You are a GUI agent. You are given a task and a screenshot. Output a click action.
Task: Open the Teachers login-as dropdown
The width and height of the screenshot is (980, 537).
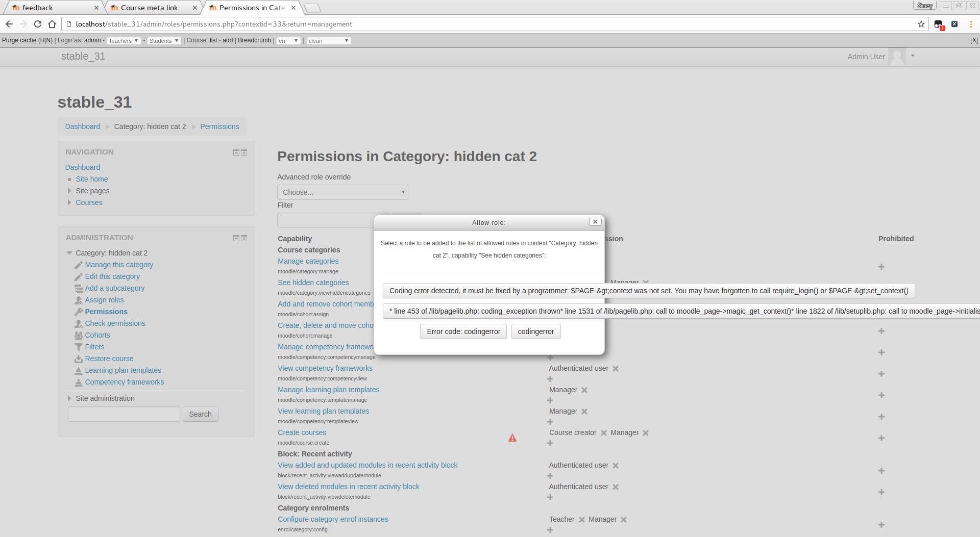click(124, 41)
